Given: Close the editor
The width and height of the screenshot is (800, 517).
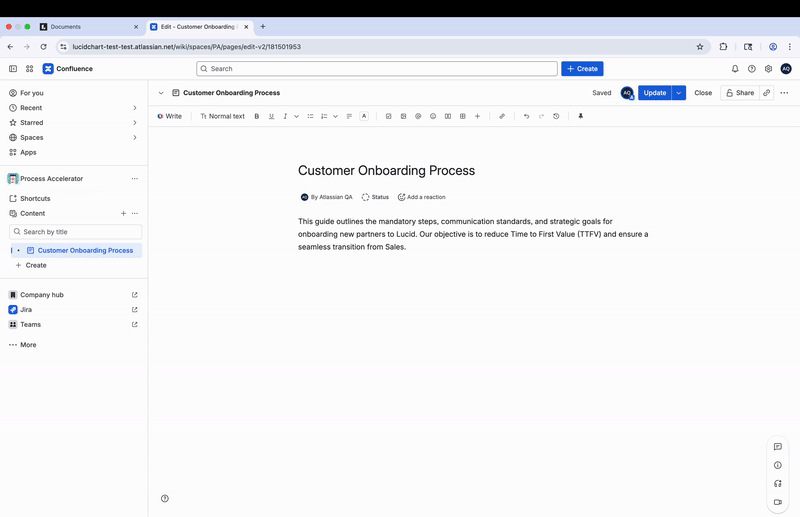Looking at the screenshot, I should pyautogui.click(x=703, y=93).
